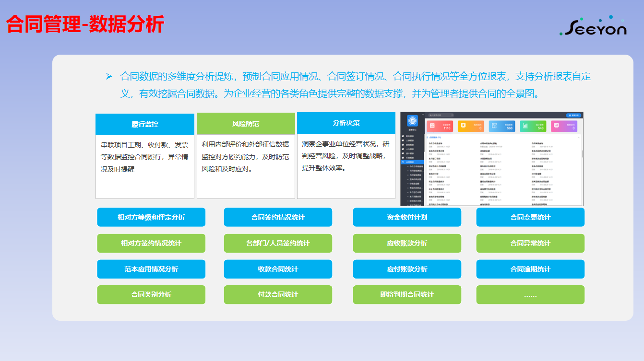Open the blue 报表中心 logo icon in sidebar

pyautogui.click(x=412, y=121)
